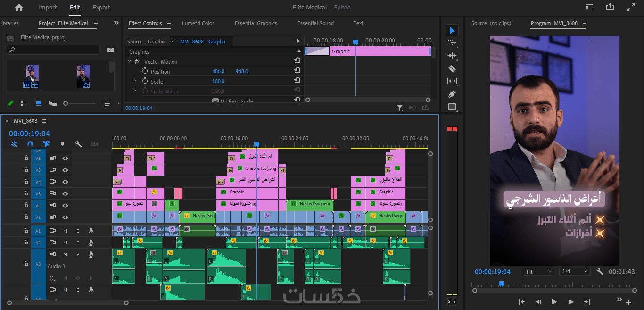
Task: Switch project panel to list view
Action: click(x=25, y=103)
